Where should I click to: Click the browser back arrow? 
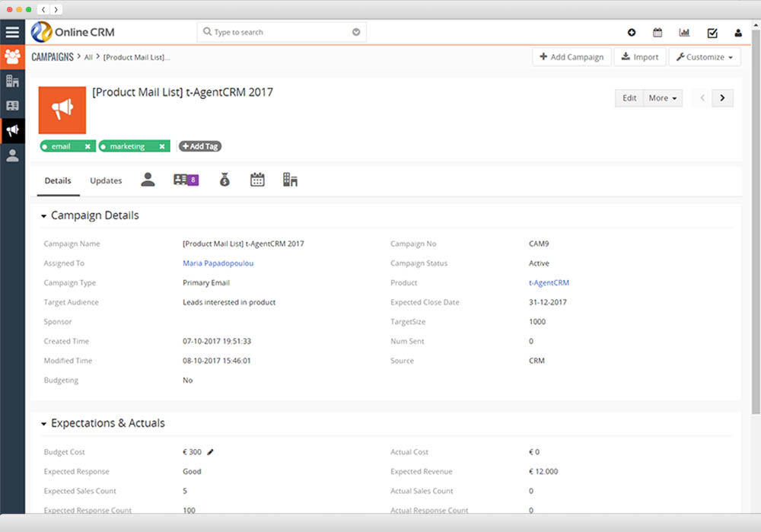point(43,9)
